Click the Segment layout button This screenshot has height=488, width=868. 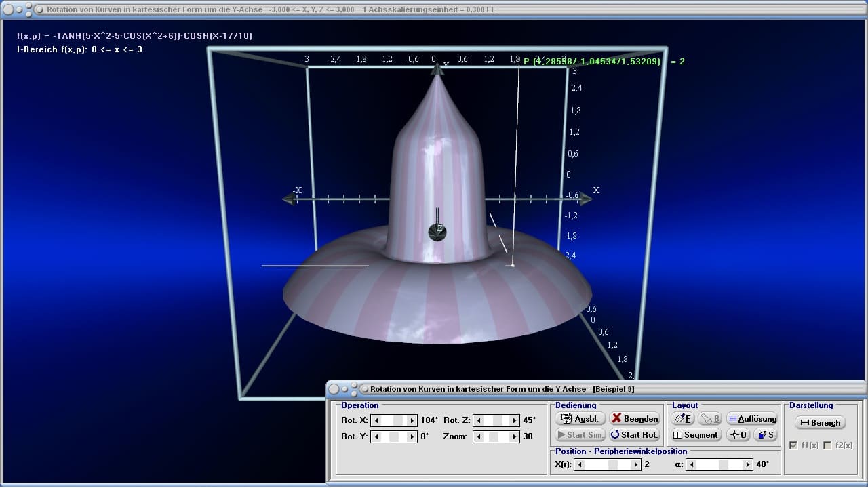click(x=696, y=435)
